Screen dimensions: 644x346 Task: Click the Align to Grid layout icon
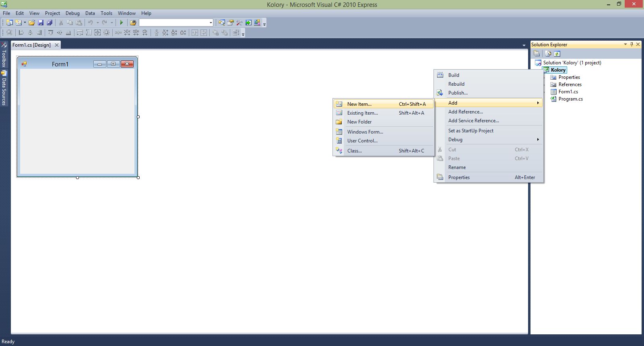tap(9, 33)
